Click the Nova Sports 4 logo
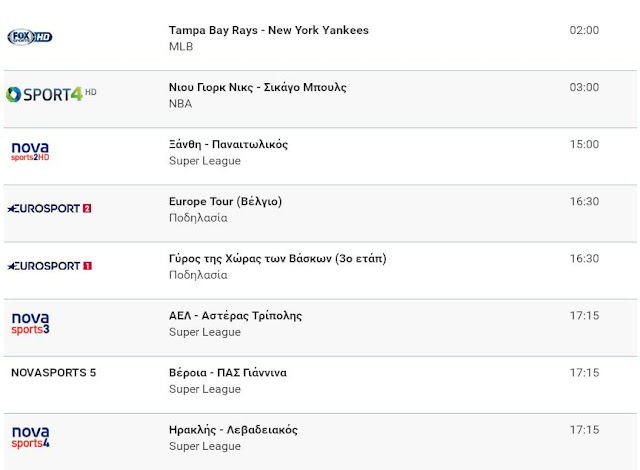Image resolution: width=640 pixels, height=470 pixels. [30, 436]
